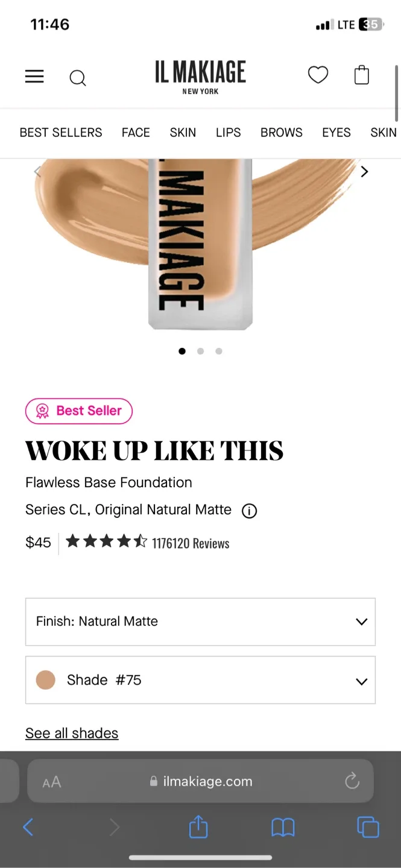The height and width of the screenshot is (868, 401).
Task: Tap the Safari share icon
Action: pyautogui.click(x=198, y=827)
